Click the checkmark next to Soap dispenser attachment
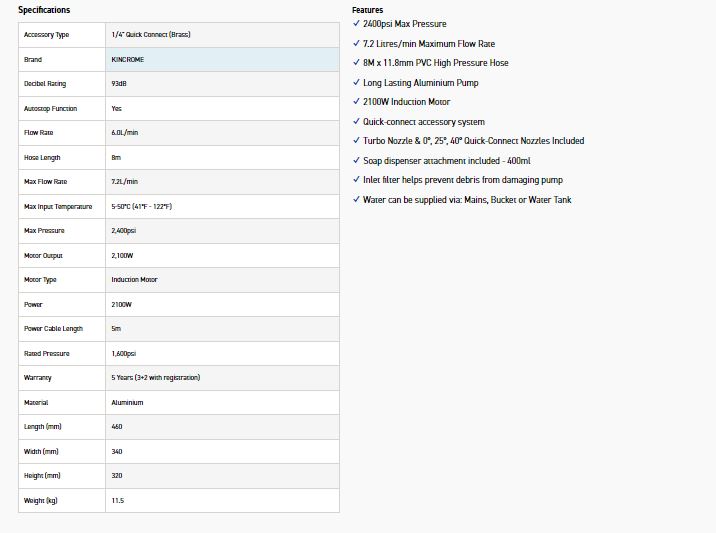The height and width of the screenshot is (533, 716). (x=356, y=161)
